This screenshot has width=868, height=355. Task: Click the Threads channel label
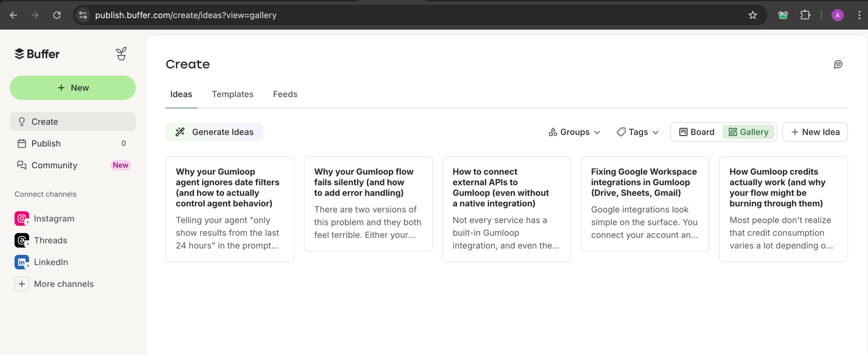tap(51, 240)
